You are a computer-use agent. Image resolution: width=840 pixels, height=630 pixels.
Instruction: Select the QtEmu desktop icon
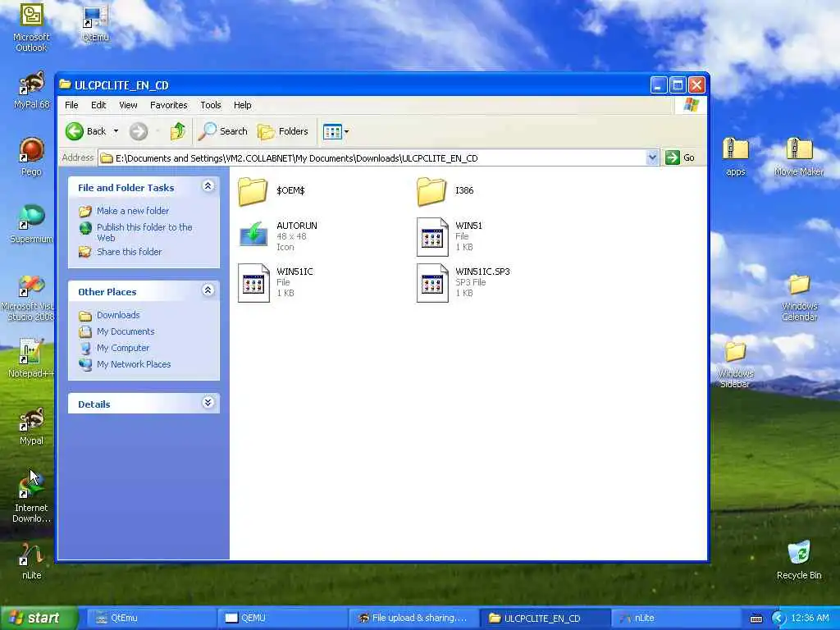pyautogui.click(x=95, y=22)
